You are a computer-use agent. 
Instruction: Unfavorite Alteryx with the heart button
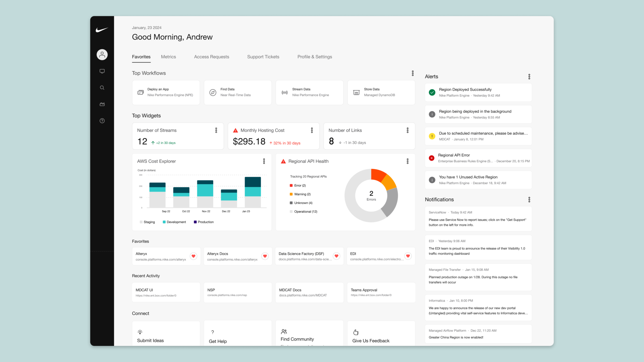pyautogui.click(x=193, y=256)
